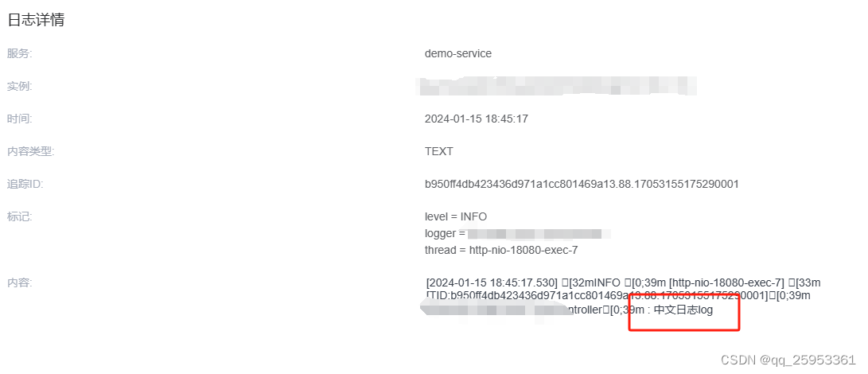Click the trace ID value b950ff4db...
Image resolution: width=868 pixels, height=374 pixels.
[582, 184]
